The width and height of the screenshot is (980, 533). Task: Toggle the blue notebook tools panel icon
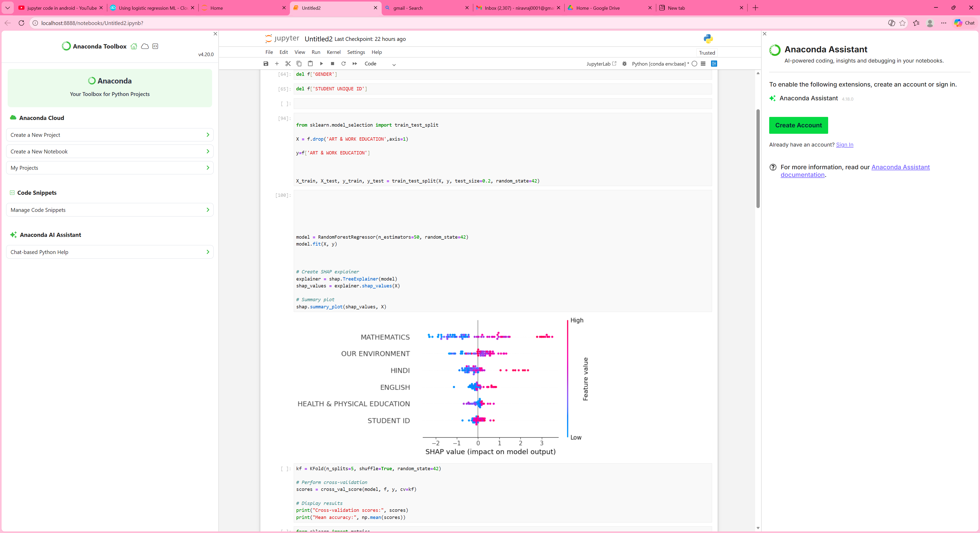point(714,64)
